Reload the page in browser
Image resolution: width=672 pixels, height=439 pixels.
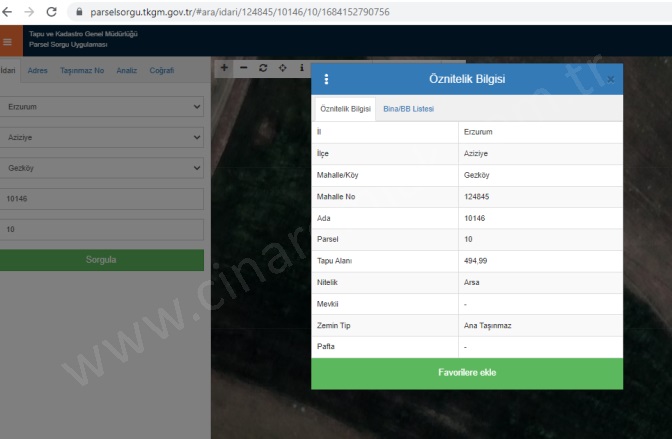(x=51, y=12)
